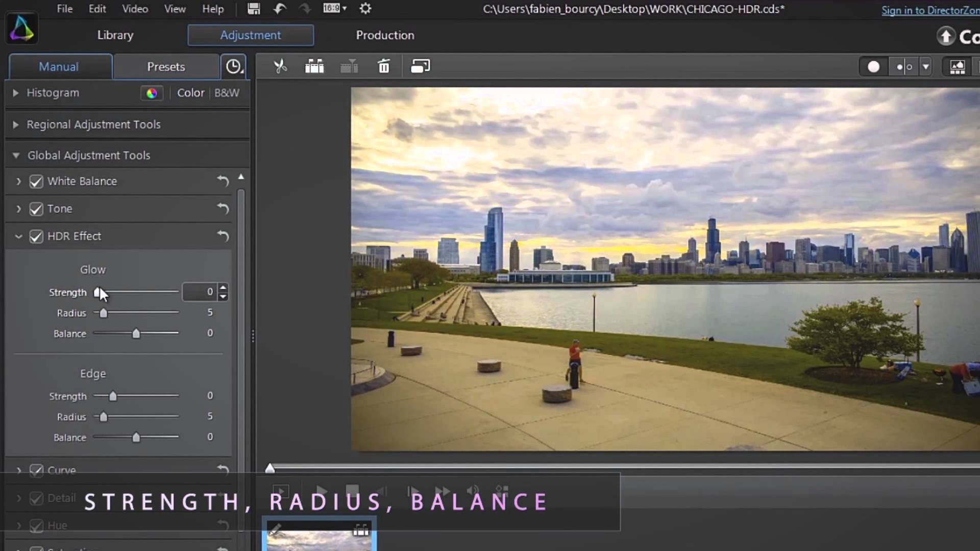The height and width of the screenshot is (551, 980).
Task: Disable the HDR Effect checkbox
Action: pos(36,237)
